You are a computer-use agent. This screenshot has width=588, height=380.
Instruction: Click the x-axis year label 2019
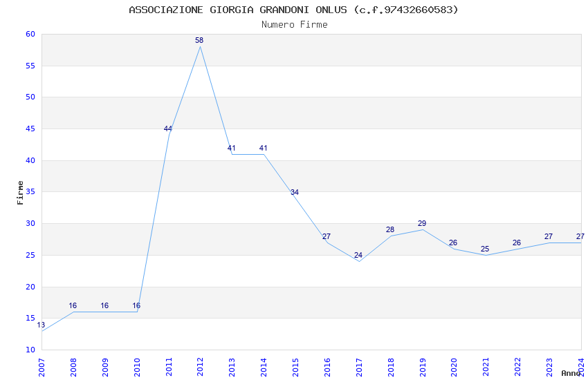(x=422, y=367)
